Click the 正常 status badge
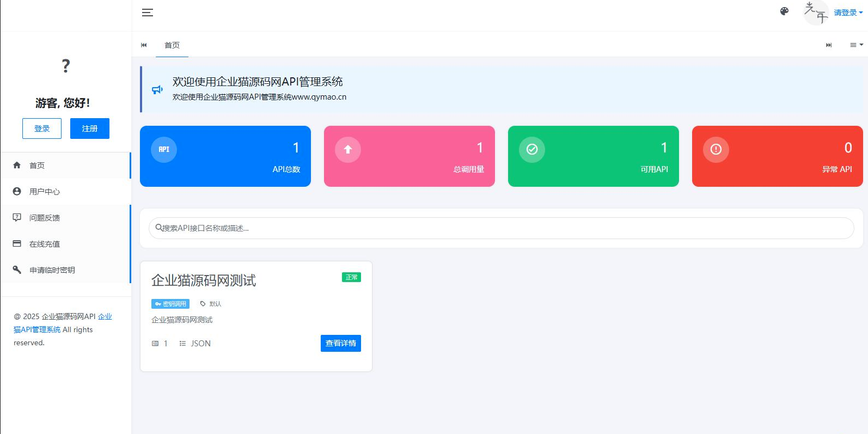Image resolution: width=868 pixels, height=434 pixels. click(351, 277)
